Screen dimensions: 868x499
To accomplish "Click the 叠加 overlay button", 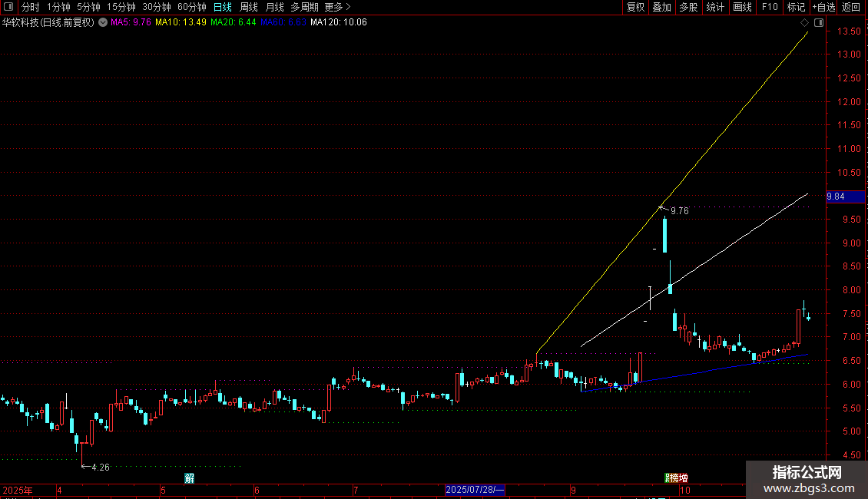I will (661, 7).
